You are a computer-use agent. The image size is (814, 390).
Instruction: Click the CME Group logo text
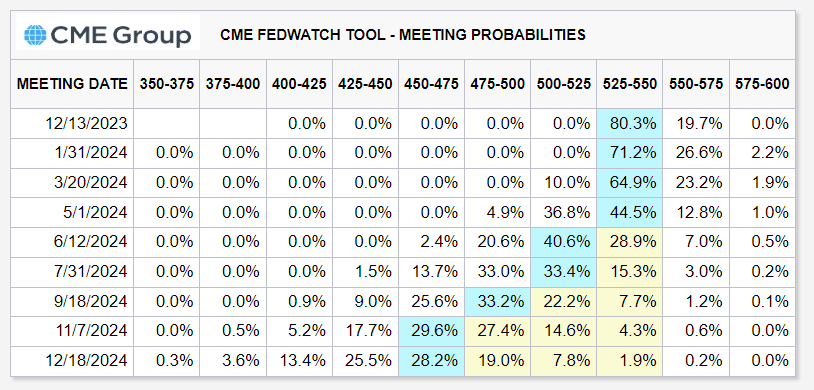coord(121,36)
